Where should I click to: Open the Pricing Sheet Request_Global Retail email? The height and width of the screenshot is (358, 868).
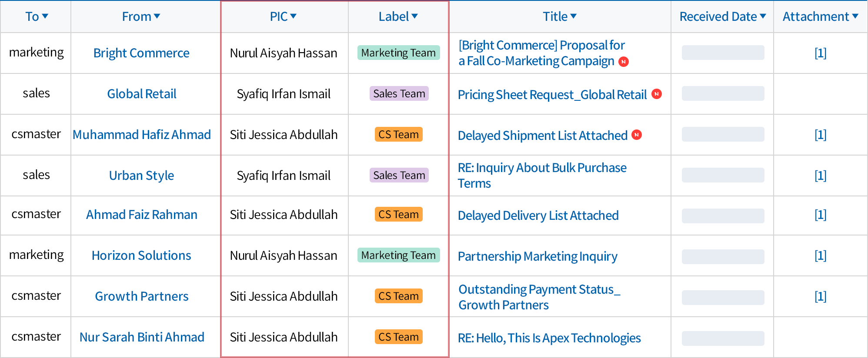552,95
